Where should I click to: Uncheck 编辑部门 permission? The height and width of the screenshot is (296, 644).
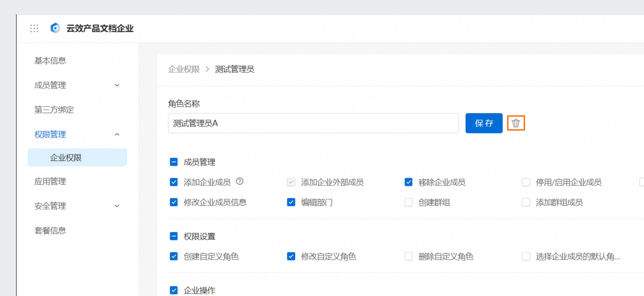pyautogui.click(x=291, y=202)
